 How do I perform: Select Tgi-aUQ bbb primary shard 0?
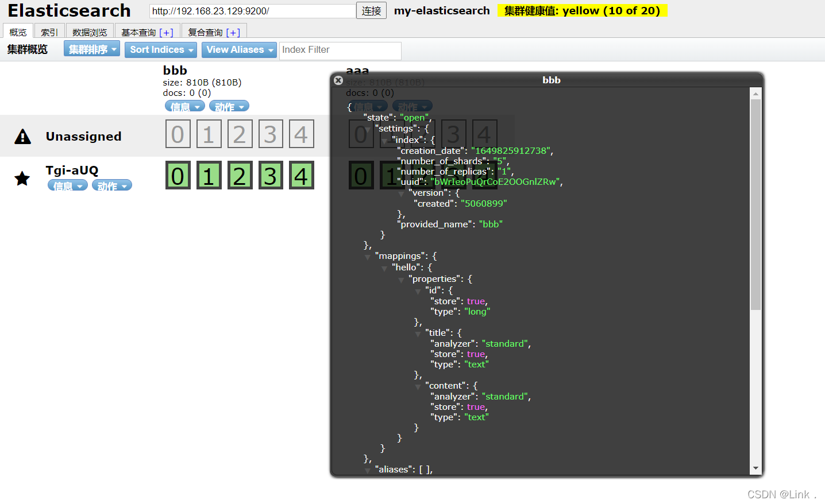coord(178,176)
